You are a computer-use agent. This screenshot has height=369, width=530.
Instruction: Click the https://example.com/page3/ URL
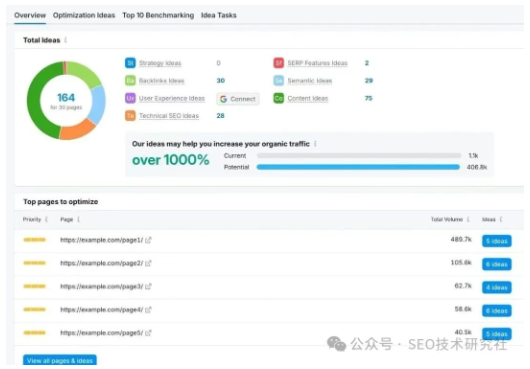[101, 287]
